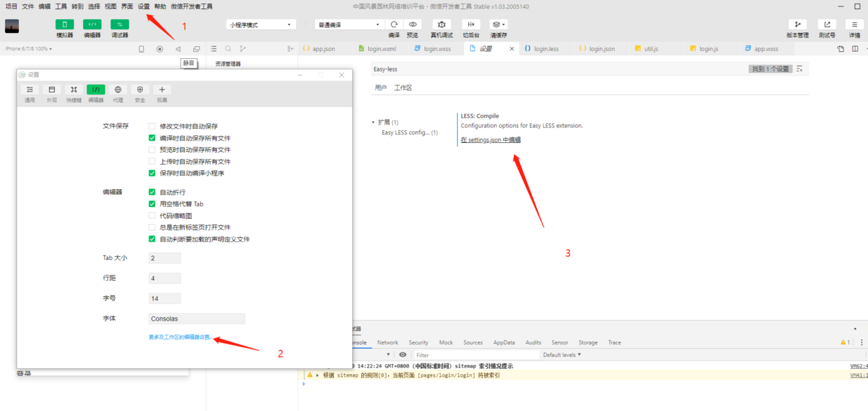Toggle 自动折行 checkbox

coord(152,192)
